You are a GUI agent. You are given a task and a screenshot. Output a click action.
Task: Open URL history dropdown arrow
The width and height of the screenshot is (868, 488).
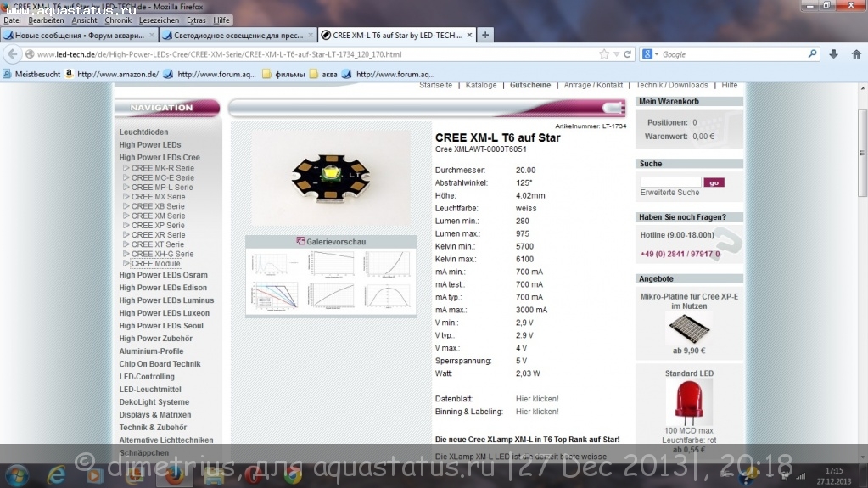tap(616, 54)
